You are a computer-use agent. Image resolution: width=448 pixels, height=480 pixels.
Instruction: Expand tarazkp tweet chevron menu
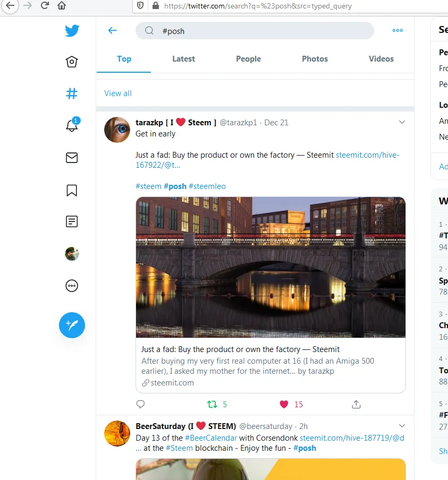pyautogui.click(x=402, y=122)
